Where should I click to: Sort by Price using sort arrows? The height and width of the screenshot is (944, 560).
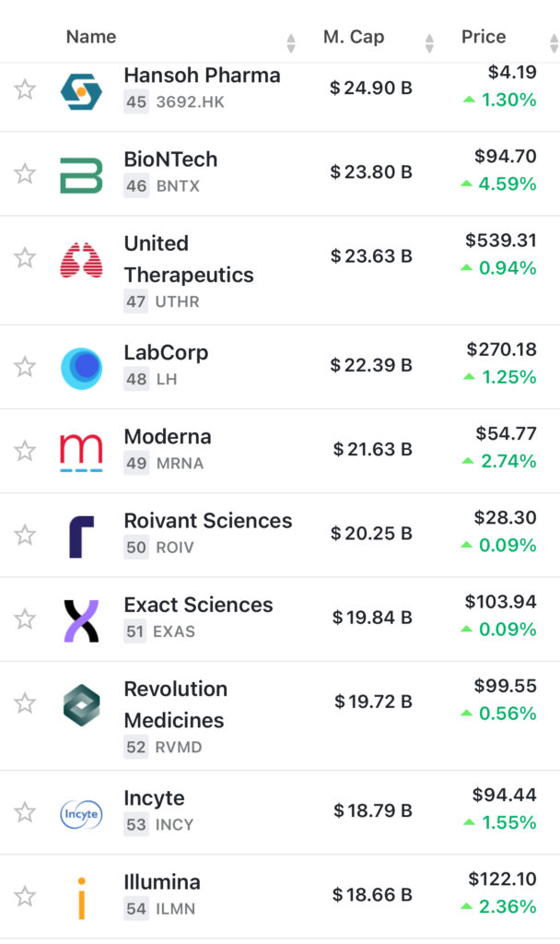(553, 42)
